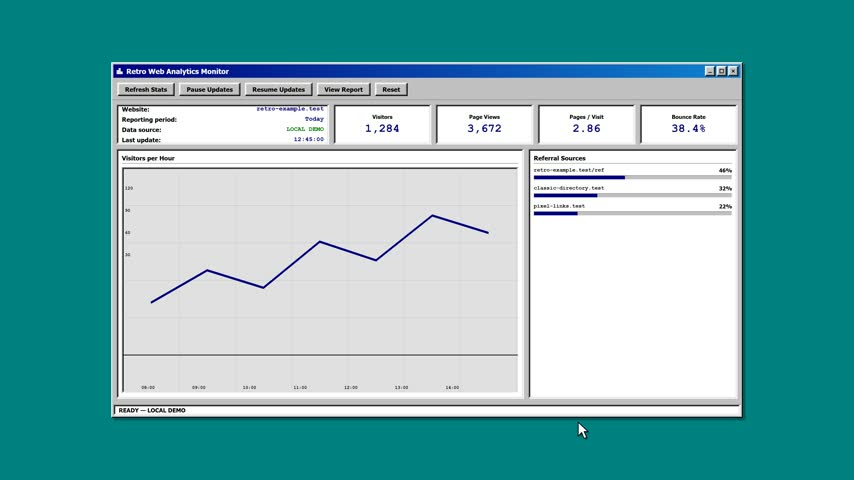
Task: Click the READY — LOCAL DEMO status bar text
Action: (x=152, y=410)
